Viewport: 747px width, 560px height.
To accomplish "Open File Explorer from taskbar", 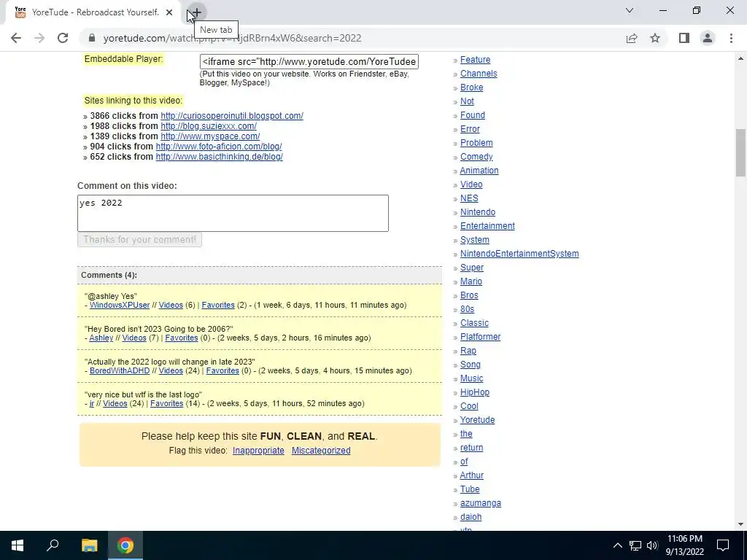I will [89, 545].
